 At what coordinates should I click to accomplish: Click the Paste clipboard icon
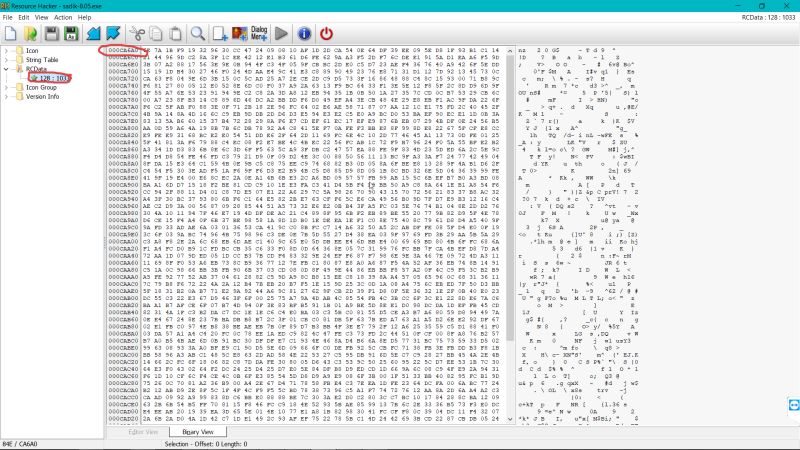(176, 34)
